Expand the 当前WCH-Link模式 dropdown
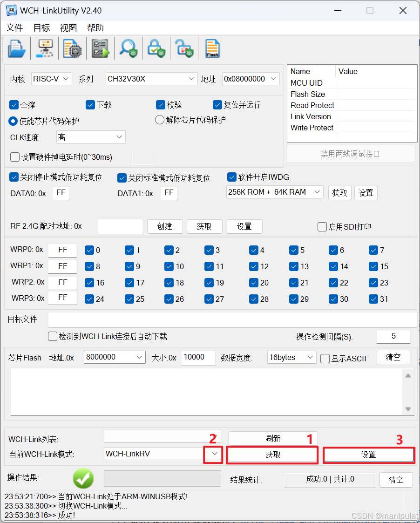The width and height of the screenshot is (420, 523). 215,454
